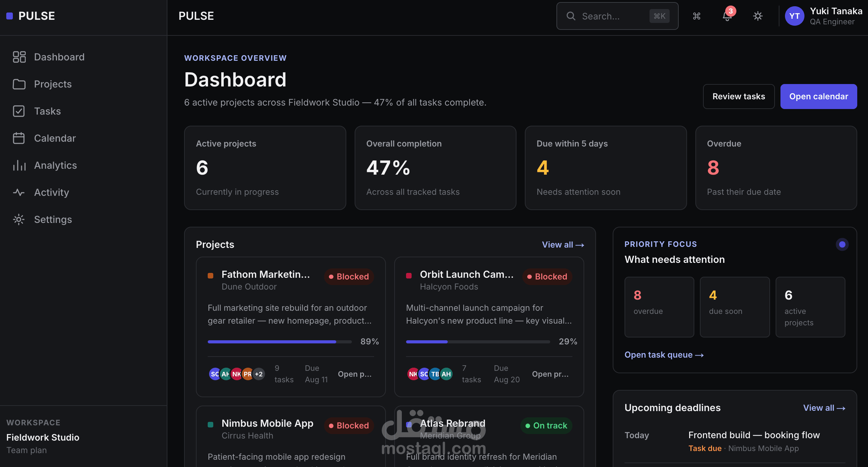
Task: Open the command palette icon in top bar
Action: [x=696, y=16]
